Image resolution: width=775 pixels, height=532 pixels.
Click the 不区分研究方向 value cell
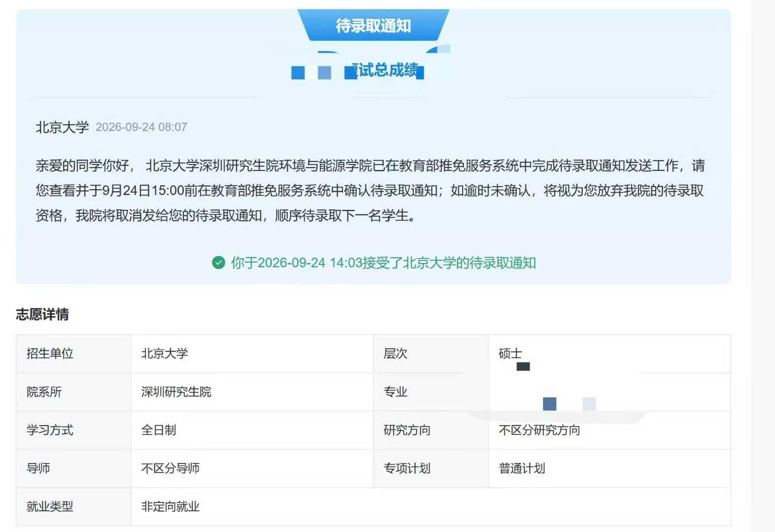pos(609,430)
